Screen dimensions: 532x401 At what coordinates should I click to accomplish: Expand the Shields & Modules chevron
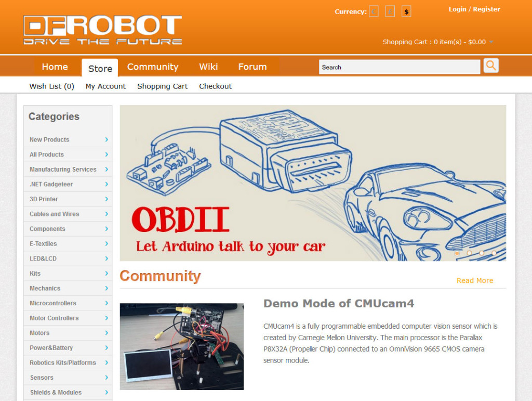(x=107, y=393)
